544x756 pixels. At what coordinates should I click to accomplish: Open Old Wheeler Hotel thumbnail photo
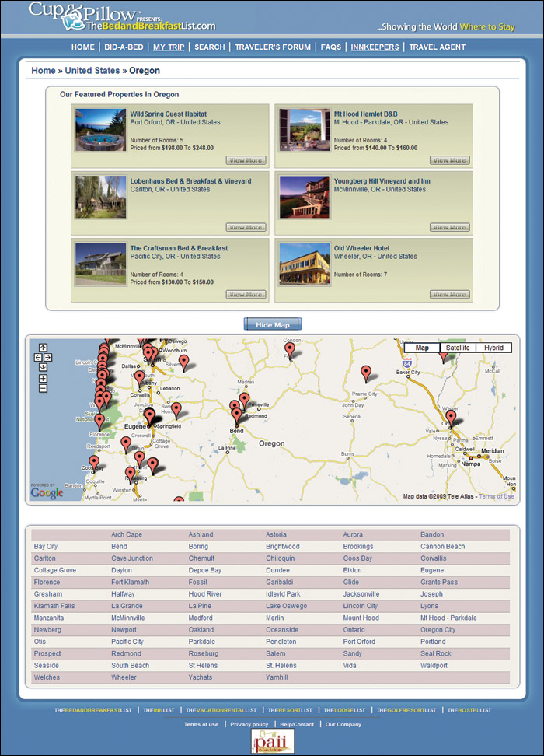pyautogui.click(x=305, y=264)
